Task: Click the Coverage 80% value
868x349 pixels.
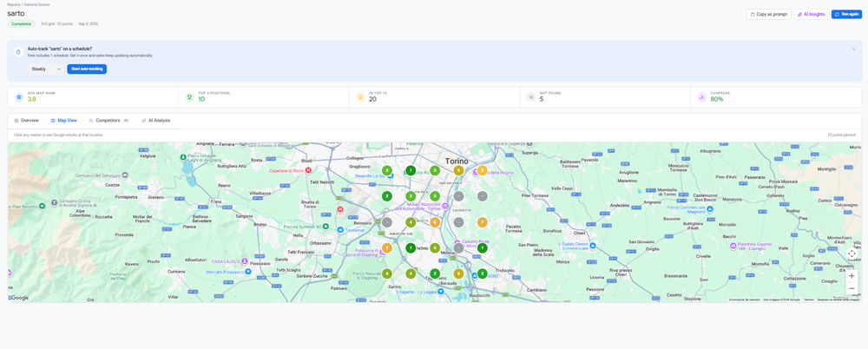Action: click(718, 99)
